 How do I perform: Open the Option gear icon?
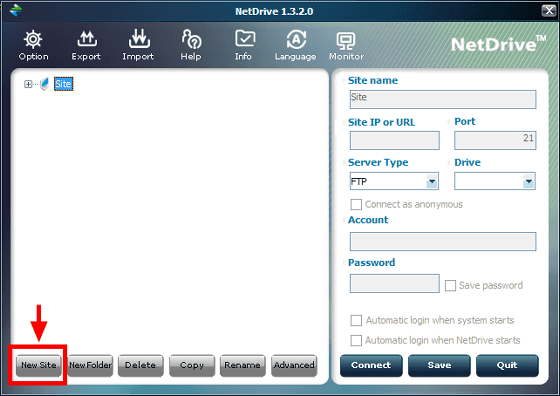tap(33, 39)
